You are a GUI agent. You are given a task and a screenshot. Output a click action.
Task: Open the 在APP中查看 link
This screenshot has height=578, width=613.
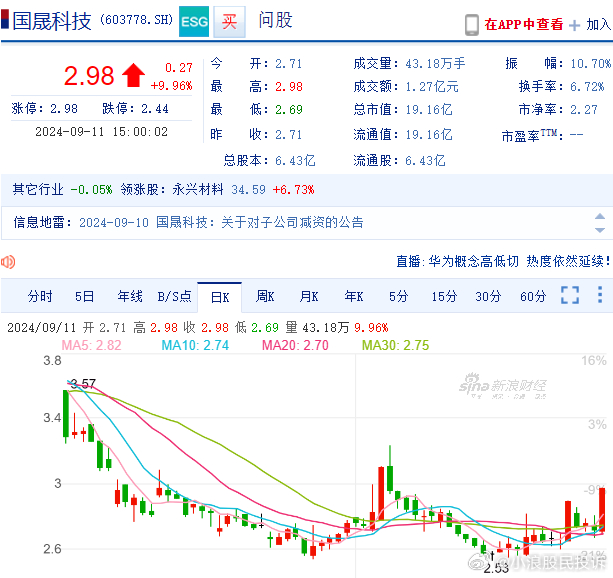tap(524, 24)
